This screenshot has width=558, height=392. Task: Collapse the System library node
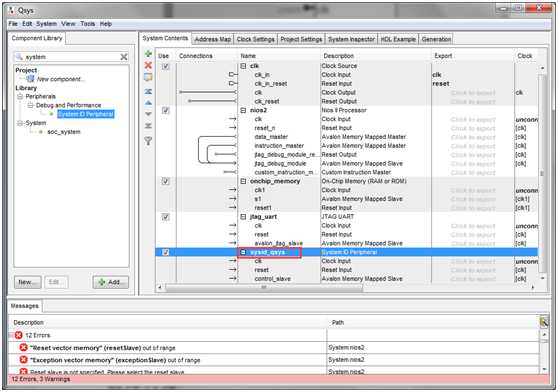(20, 123)
